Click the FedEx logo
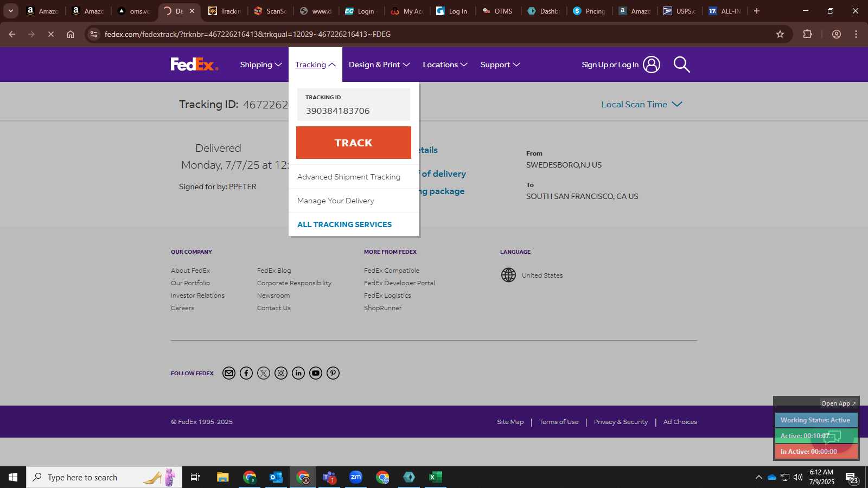 [194, 65]
